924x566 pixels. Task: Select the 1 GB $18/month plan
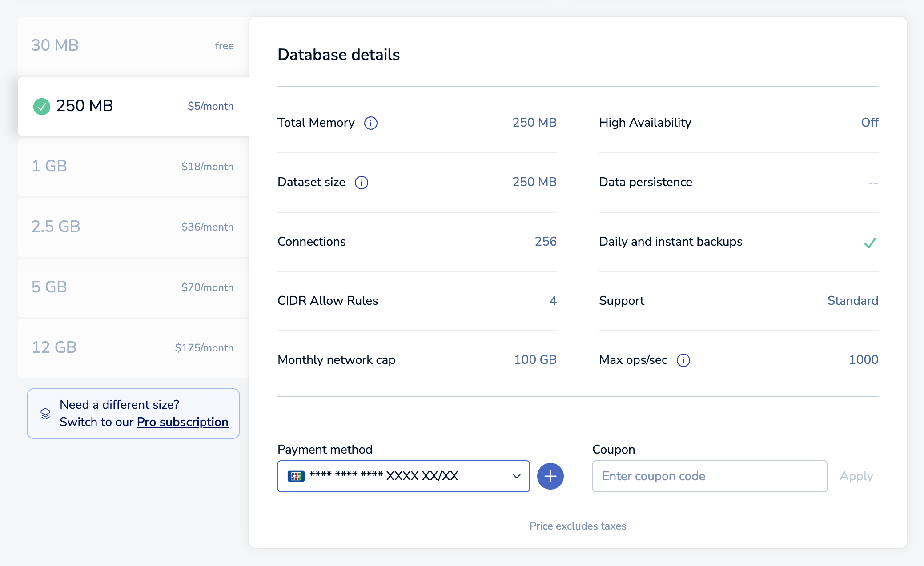[x=133, y=167]
